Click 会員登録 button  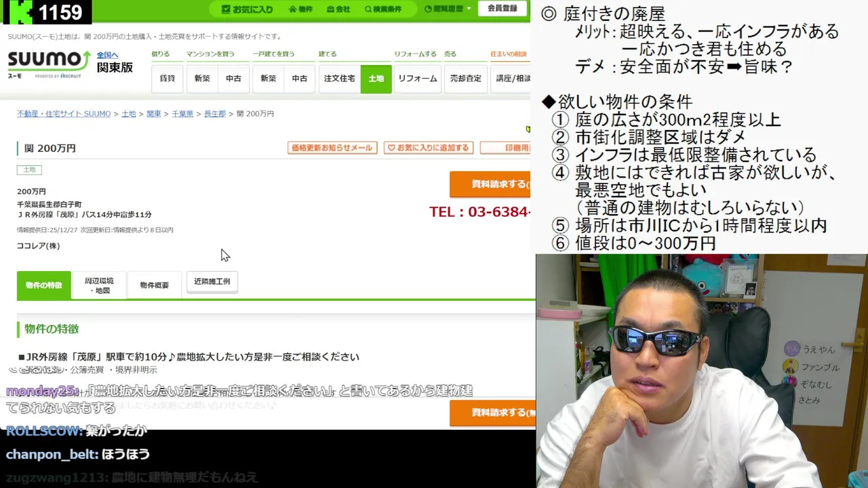pyautogui.click(x=502, y=8)
